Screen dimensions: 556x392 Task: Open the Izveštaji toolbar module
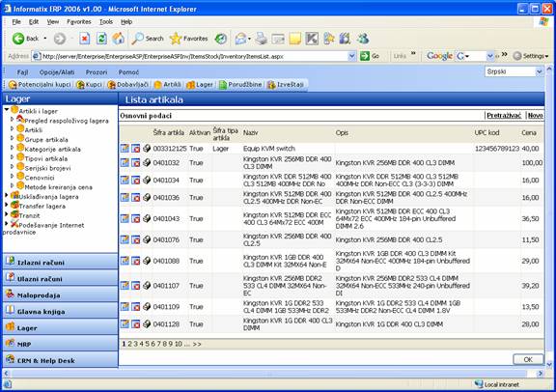(286, 84)
